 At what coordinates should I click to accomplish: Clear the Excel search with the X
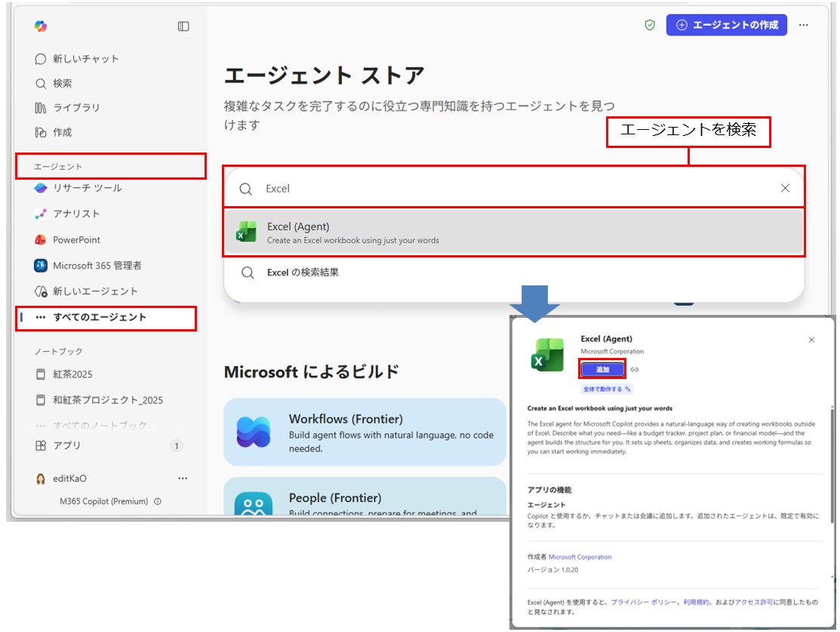785,188
